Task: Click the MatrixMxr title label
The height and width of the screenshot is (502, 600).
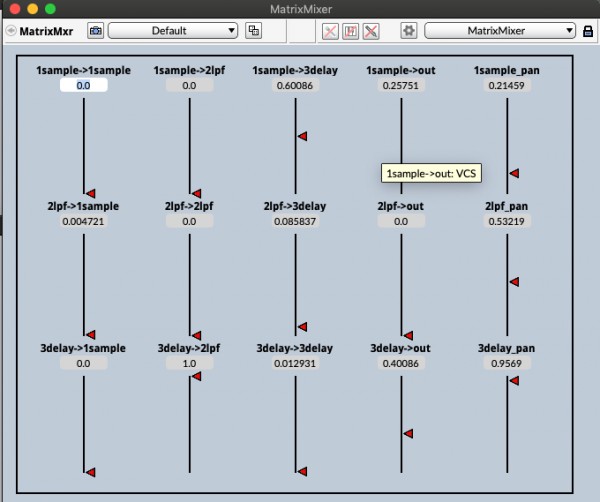Action: click(46, 31)
